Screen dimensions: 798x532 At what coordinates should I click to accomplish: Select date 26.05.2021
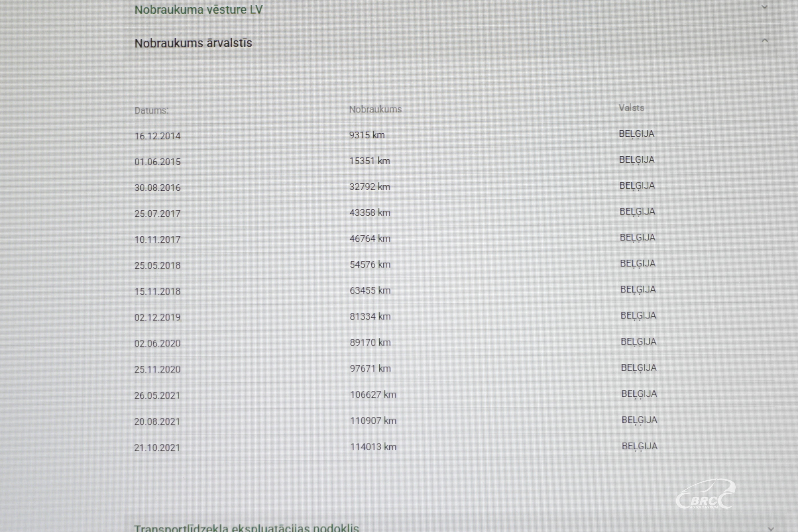(x=157, y=395)
